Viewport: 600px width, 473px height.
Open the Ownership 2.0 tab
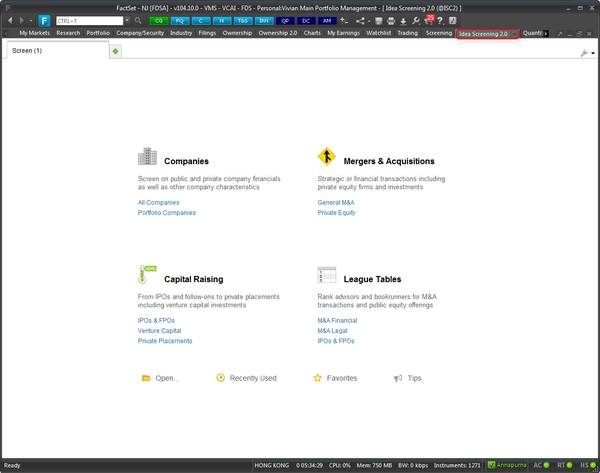pos(278,33)
